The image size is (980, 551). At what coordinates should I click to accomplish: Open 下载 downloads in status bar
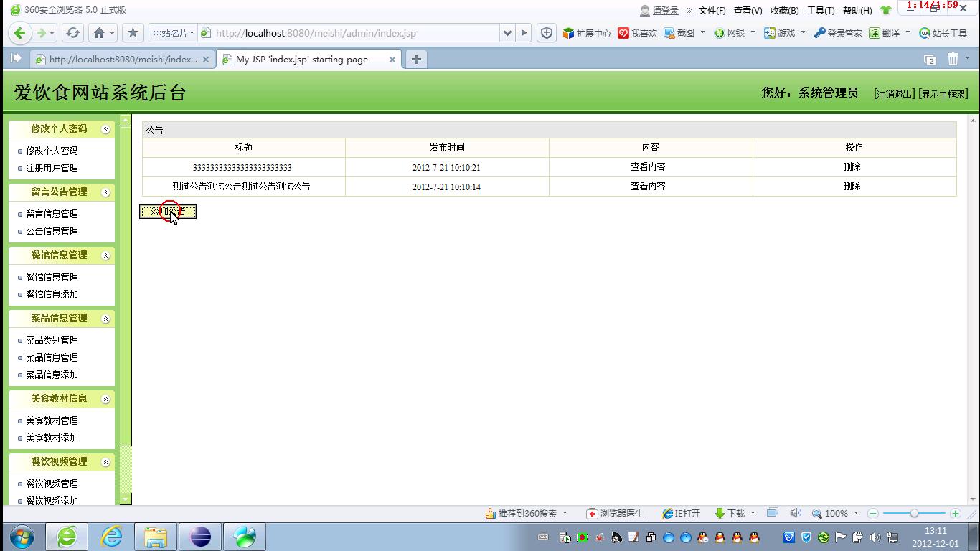pos(730,513)
